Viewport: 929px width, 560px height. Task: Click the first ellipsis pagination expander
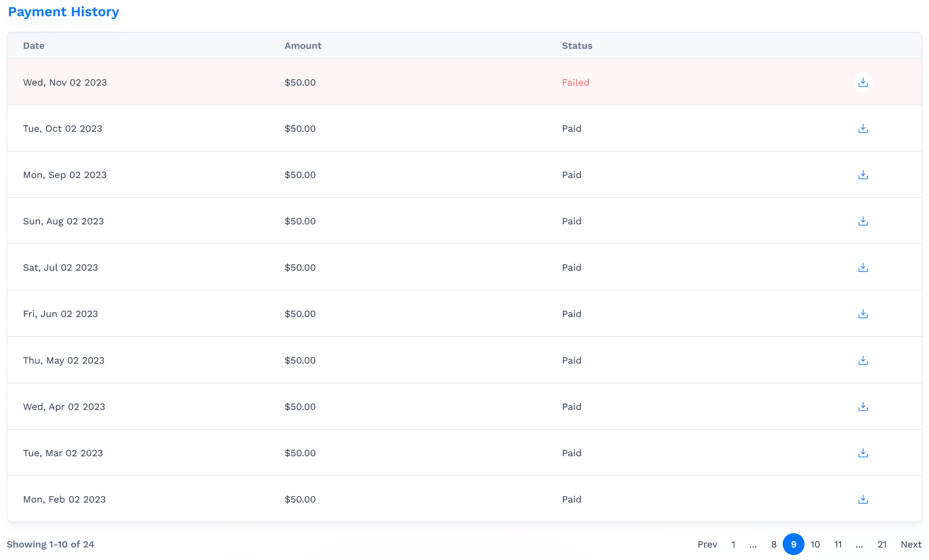pyautogui.click(x=753, y=545)
